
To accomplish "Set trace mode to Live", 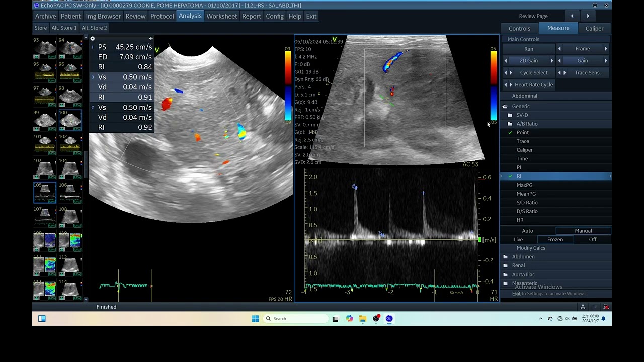I will point(518,240).
